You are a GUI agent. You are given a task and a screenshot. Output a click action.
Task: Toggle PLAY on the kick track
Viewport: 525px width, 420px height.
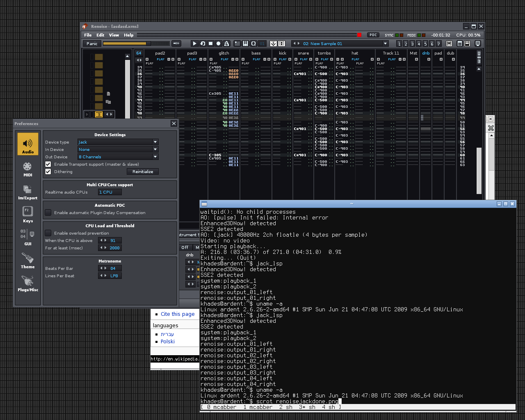(x=283, y=59)
